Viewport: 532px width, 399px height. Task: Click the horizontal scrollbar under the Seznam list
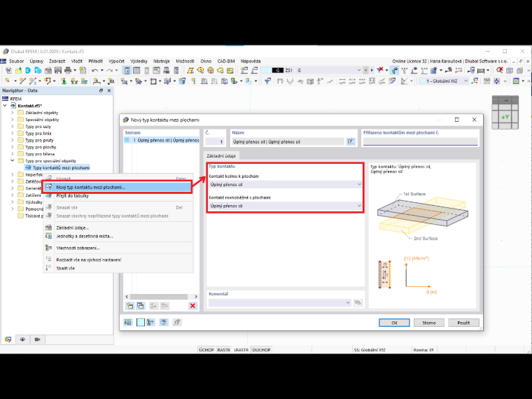point(159,297)
